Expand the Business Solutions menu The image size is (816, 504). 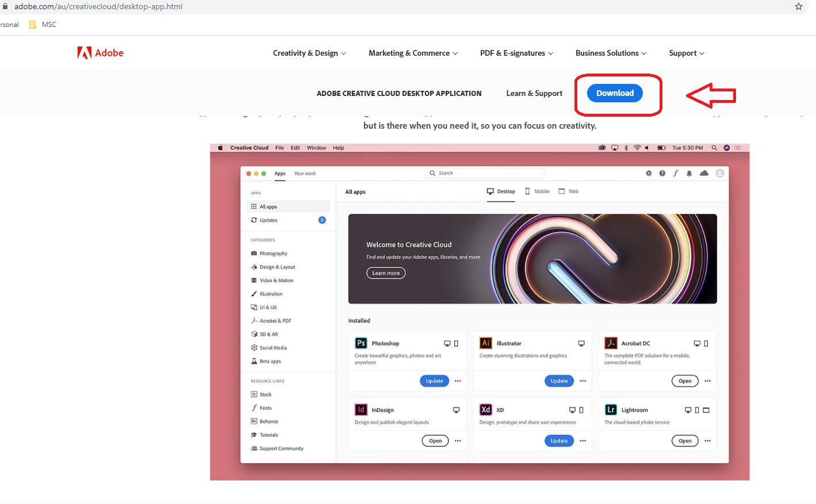[x=611, y=53]
